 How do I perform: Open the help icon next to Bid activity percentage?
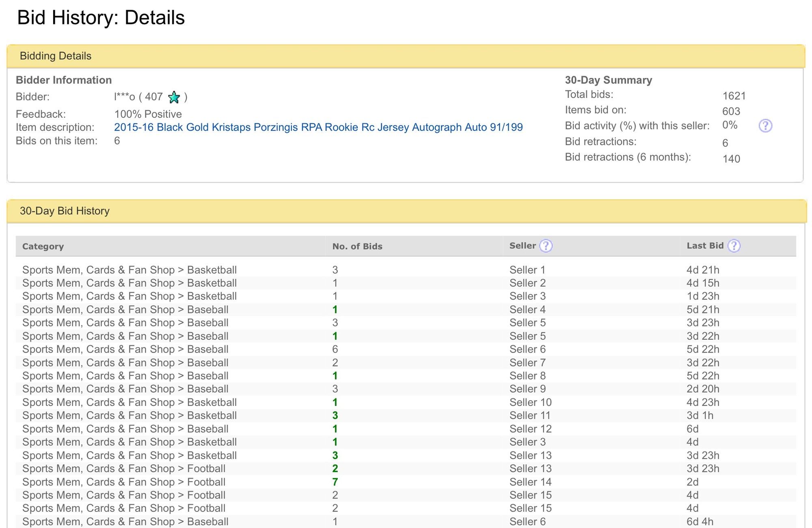[x=765, y=126]
